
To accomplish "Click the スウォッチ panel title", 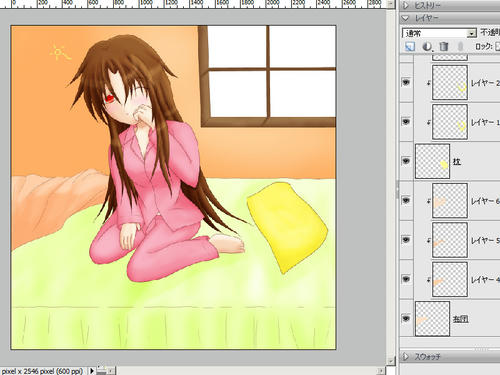I will pyautogui.click(x=428, y=357).
